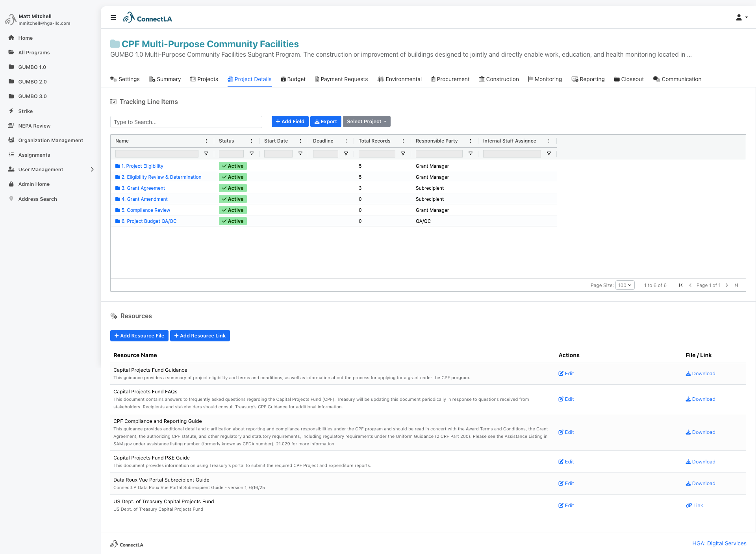Click the Responsible Party filter funnel

pos(471,154)
